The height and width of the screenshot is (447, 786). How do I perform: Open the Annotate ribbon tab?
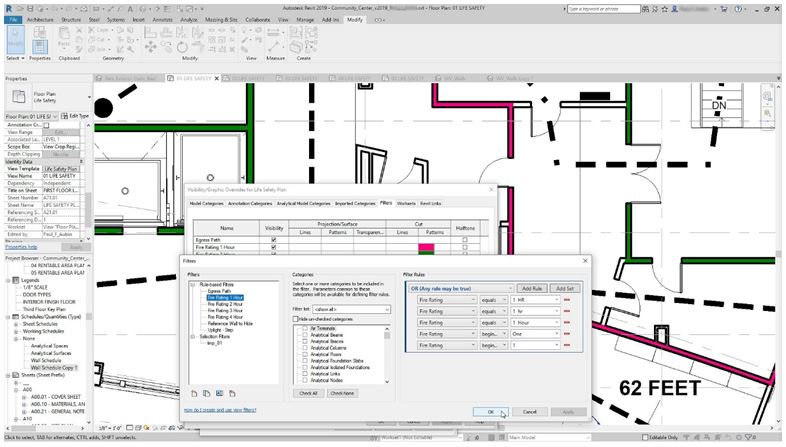pos(162,20)
